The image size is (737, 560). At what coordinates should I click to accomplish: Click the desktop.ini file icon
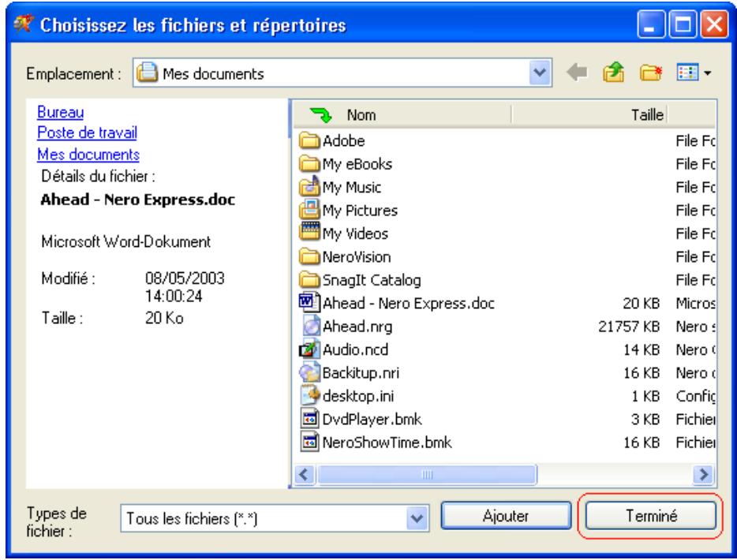(309, 395)
